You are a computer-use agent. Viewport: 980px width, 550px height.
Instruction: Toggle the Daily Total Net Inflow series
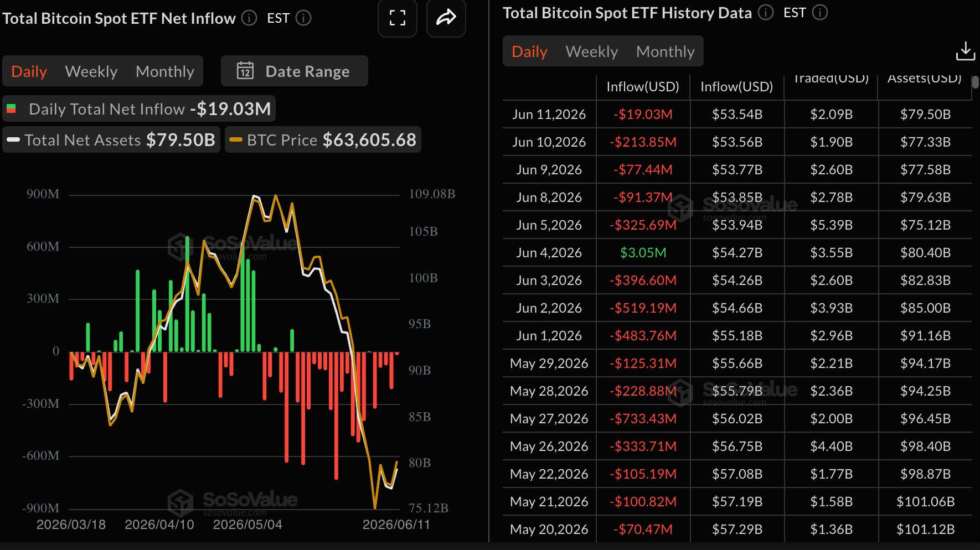click(x=139, y=109)
